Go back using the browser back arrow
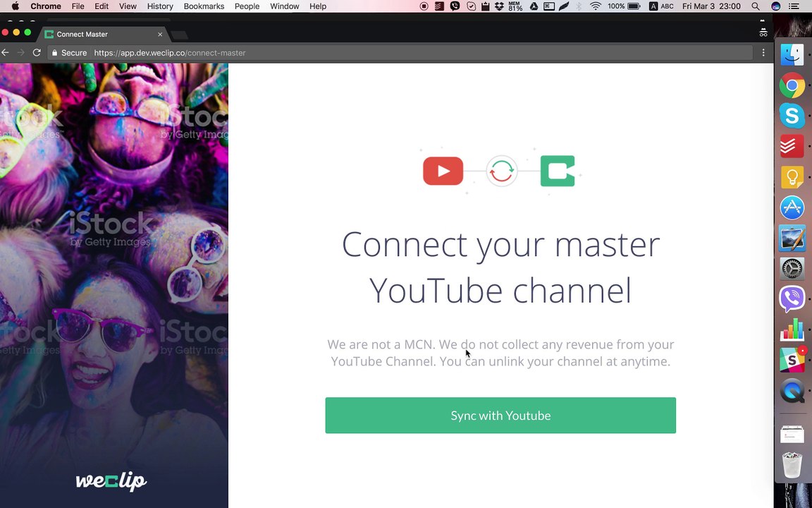This screenshot has height=508, width=812. coord(5,52)
